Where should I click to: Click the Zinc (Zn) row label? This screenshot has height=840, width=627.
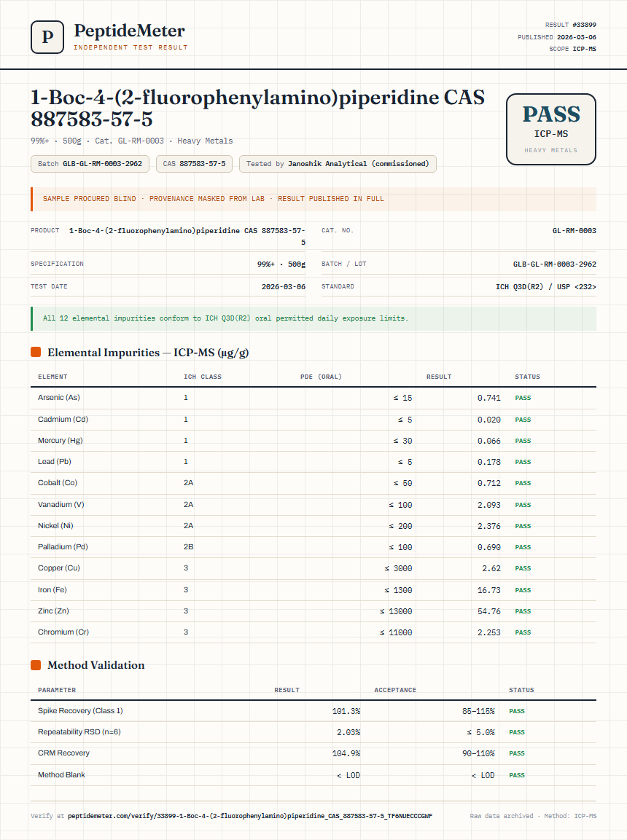click(x=53, y=611)
